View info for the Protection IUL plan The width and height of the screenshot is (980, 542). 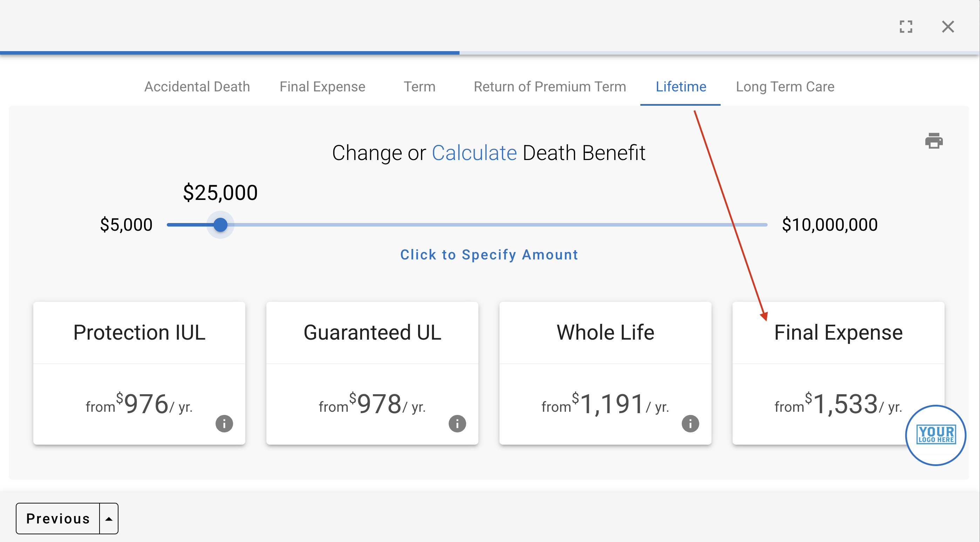click(224, 423)
